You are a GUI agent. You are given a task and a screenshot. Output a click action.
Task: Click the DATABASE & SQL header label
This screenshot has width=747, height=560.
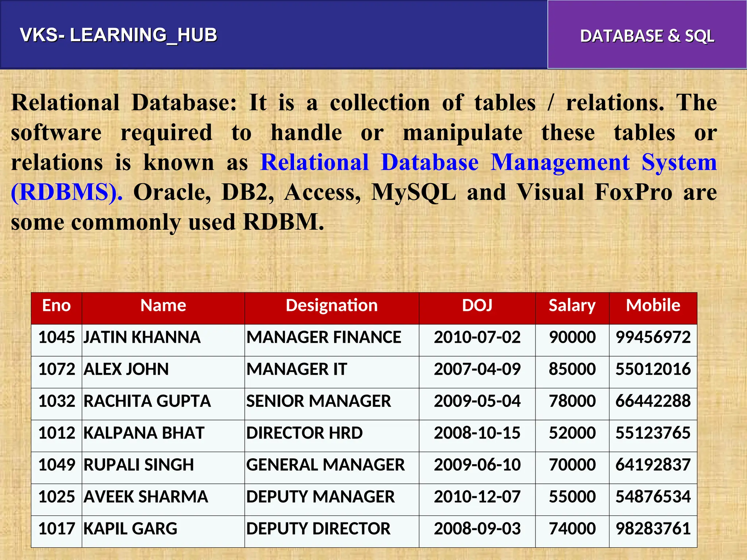coord(647,36)
